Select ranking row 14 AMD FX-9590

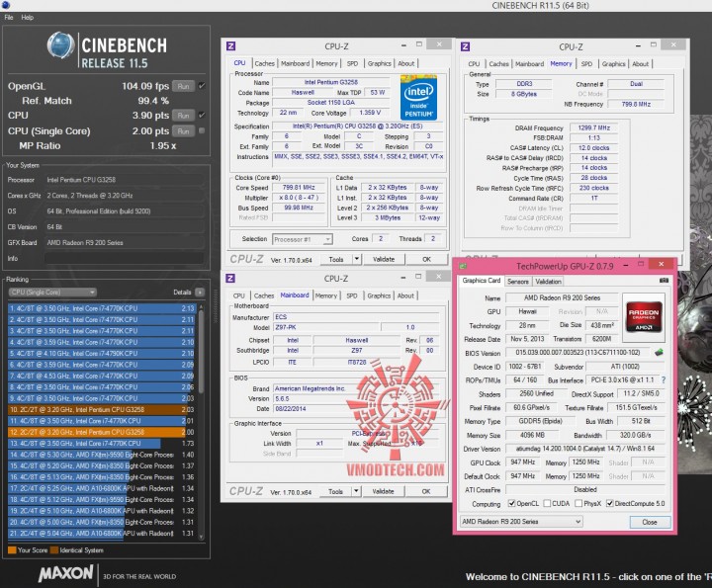click(x=102, y=455)
